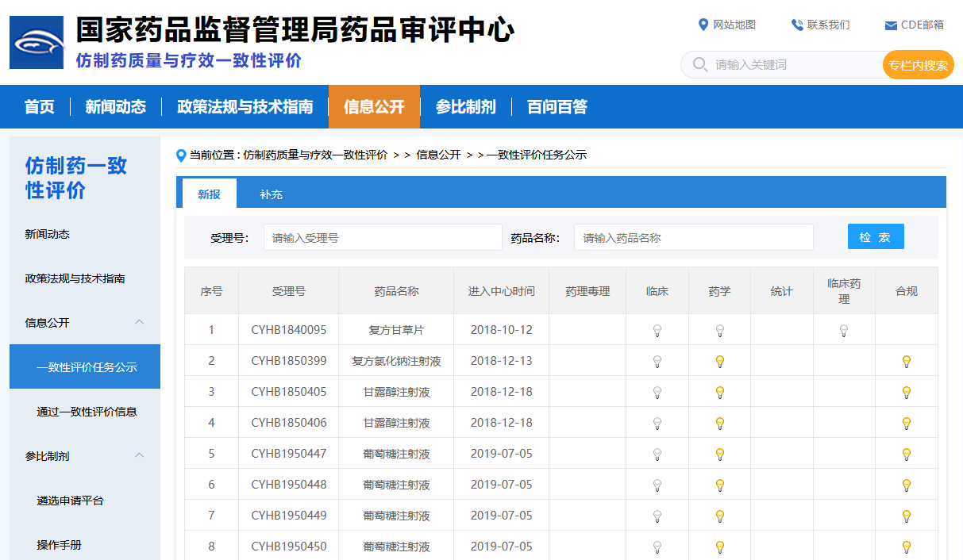Viewport: 963px width, 560px height.
Task: Click 临床 bulb icon for CYHB1950447
Action: (x=657, y=455)
